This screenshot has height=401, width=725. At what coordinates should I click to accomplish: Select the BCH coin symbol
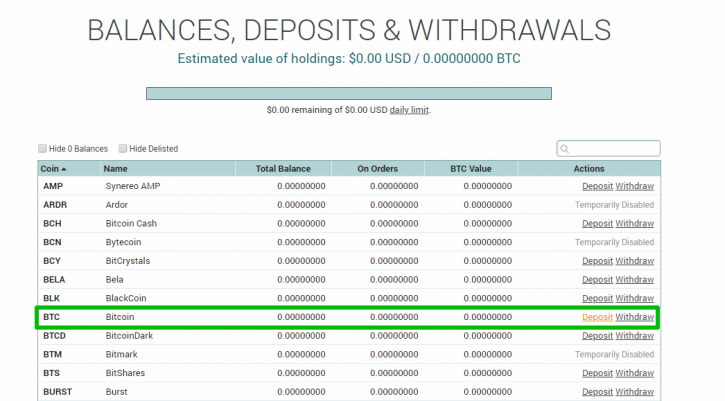(x=52, y=223)
